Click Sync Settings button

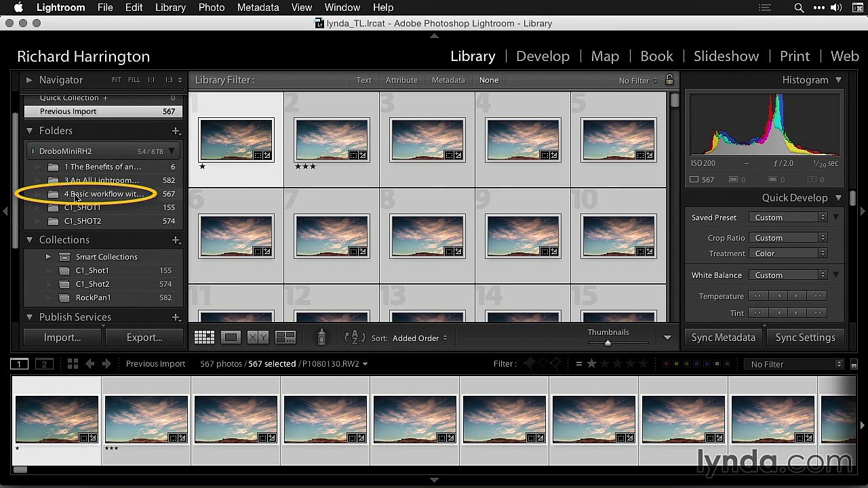[805, 338]
